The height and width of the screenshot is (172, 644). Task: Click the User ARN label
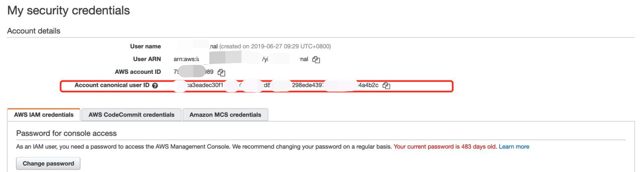pos(147,59)
